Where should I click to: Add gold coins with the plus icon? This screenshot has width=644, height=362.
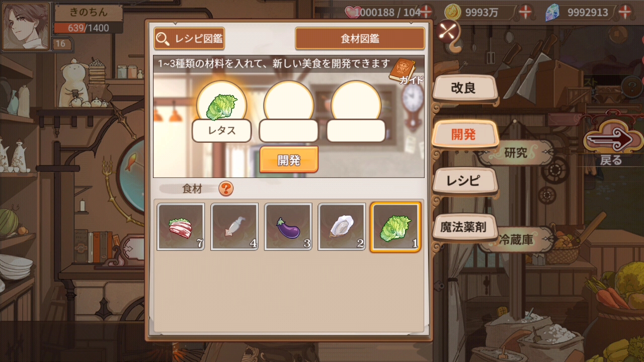[x=526, y=12]
